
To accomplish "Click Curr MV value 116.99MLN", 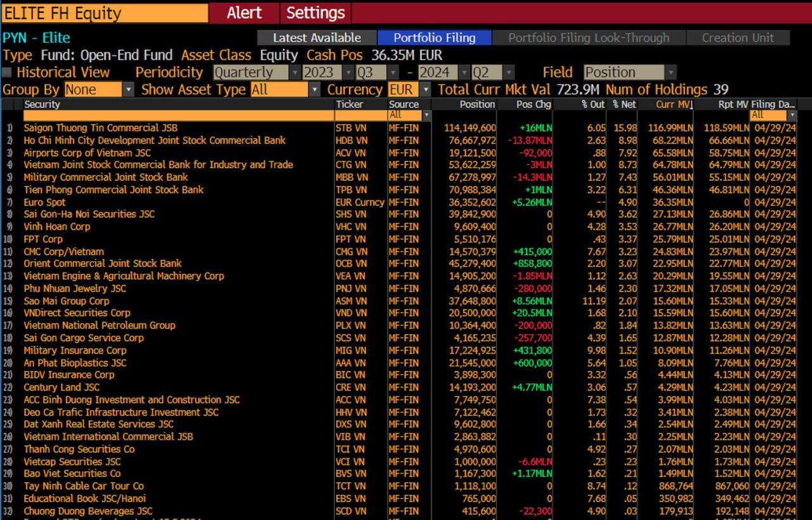I will pyautogui.click(x=671, y=128).
